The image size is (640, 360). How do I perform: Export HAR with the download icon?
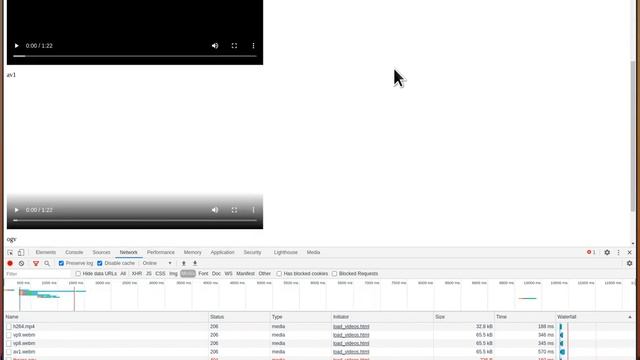coord(195,263)
